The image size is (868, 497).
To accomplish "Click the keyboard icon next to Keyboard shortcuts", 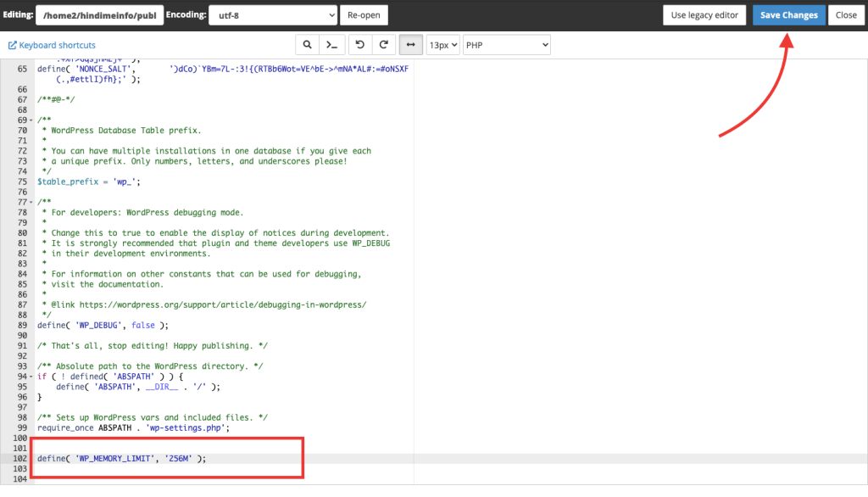I will [14, 44].
